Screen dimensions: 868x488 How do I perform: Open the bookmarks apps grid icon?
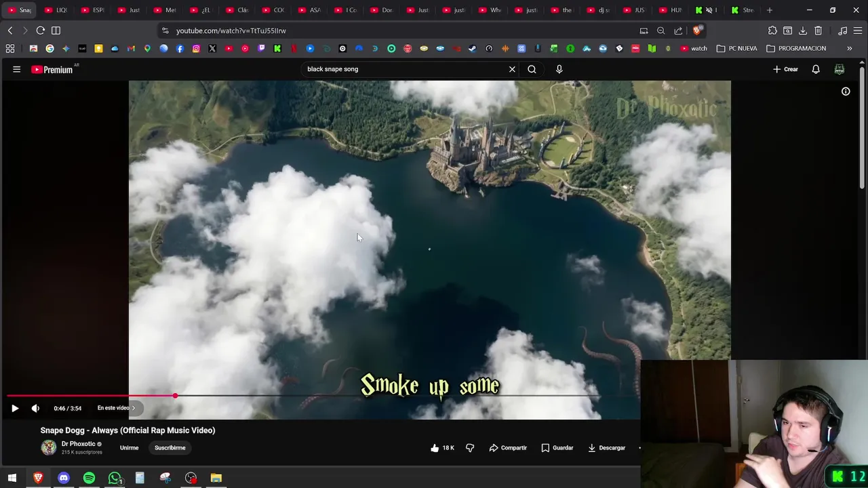coord(10,49)
